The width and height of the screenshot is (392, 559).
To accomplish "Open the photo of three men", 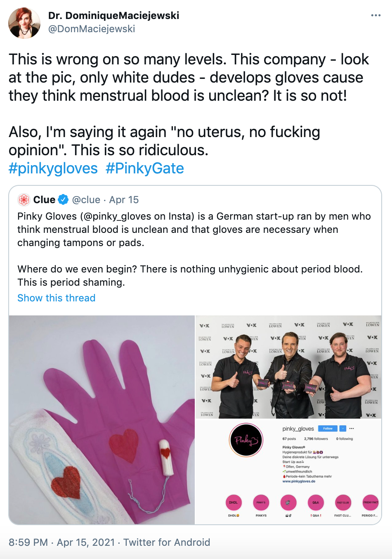I will tap(288, 367).
